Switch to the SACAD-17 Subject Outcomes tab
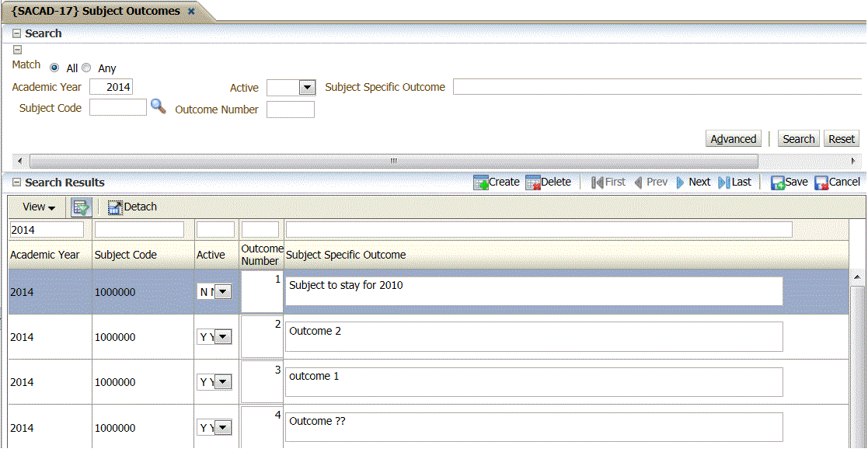 (x=97, y=12)
